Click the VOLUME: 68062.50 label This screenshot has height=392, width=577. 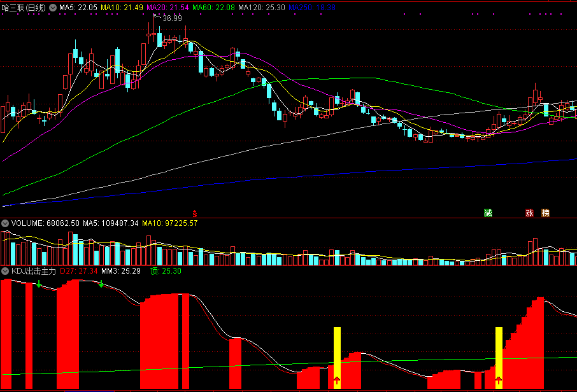(x=45, y=223)
